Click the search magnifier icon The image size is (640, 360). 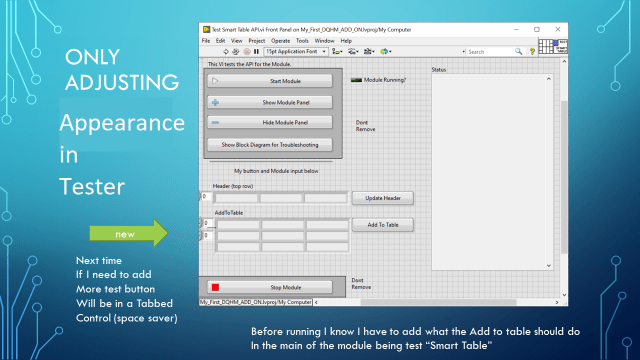[518, 51]
